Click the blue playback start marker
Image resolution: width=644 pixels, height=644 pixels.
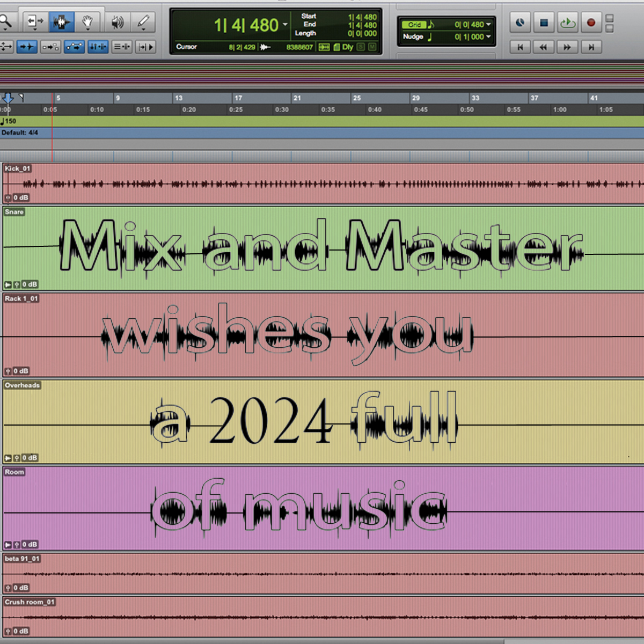tap(8, 98)
